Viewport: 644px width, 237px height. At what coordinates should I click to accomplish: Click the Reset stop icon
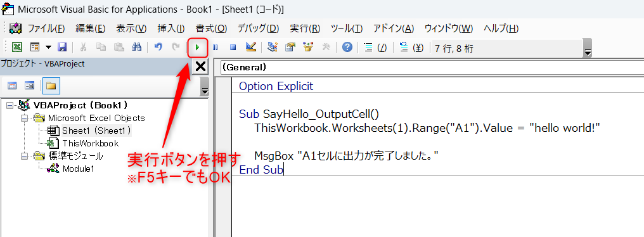(233, 48)
